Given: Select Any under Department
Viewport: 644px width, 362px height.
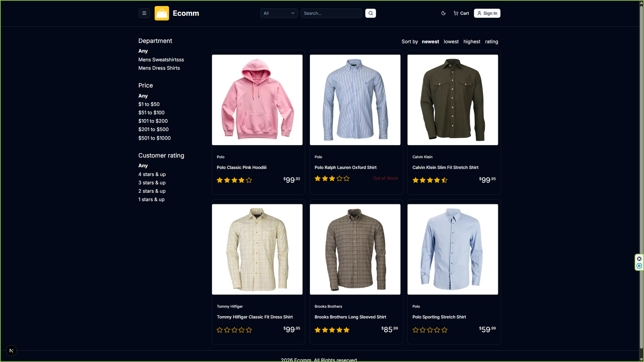Looking at the screenshot, I should click(143, 51).
